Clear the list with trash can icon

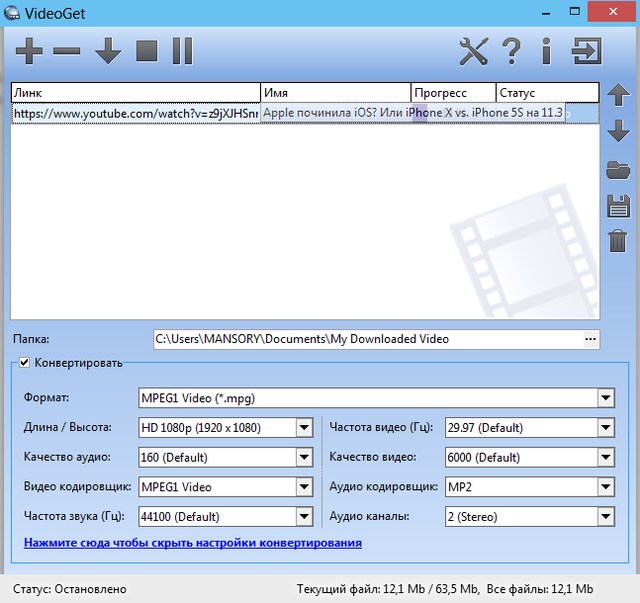[618, 241]
